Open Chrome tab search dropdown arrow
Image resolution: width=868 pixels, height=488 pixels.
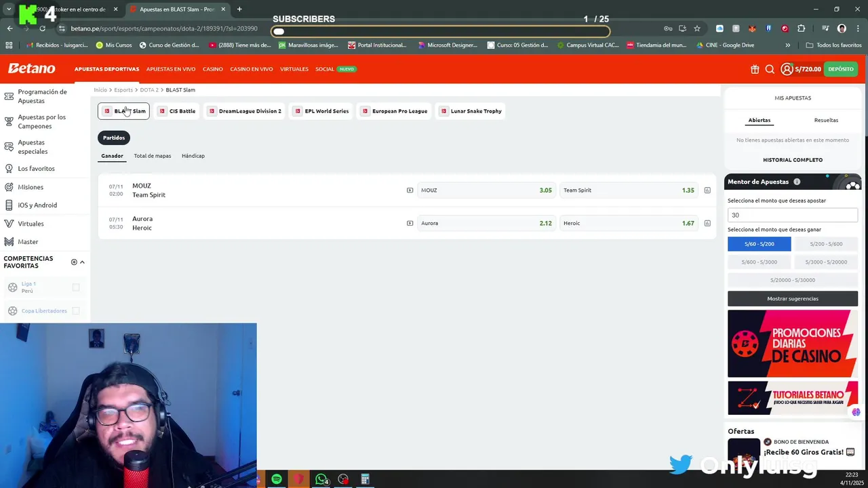click(x=9, y=9)
